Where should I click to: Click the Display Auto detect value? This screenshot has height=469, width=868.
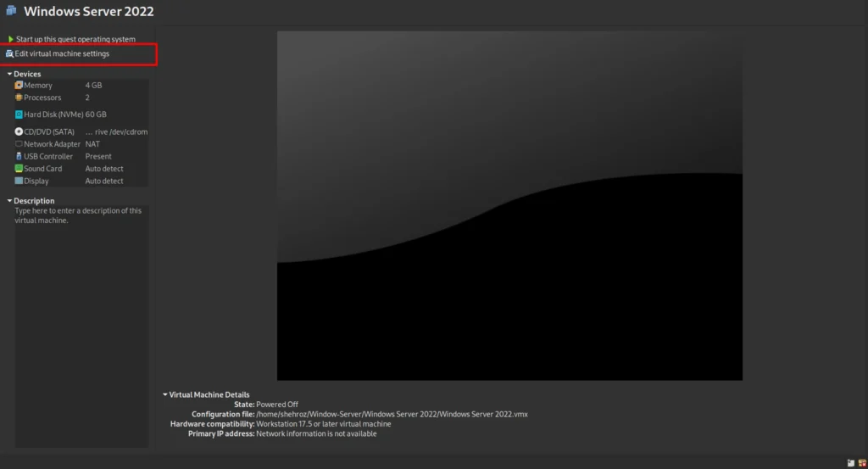coord(104,181)
